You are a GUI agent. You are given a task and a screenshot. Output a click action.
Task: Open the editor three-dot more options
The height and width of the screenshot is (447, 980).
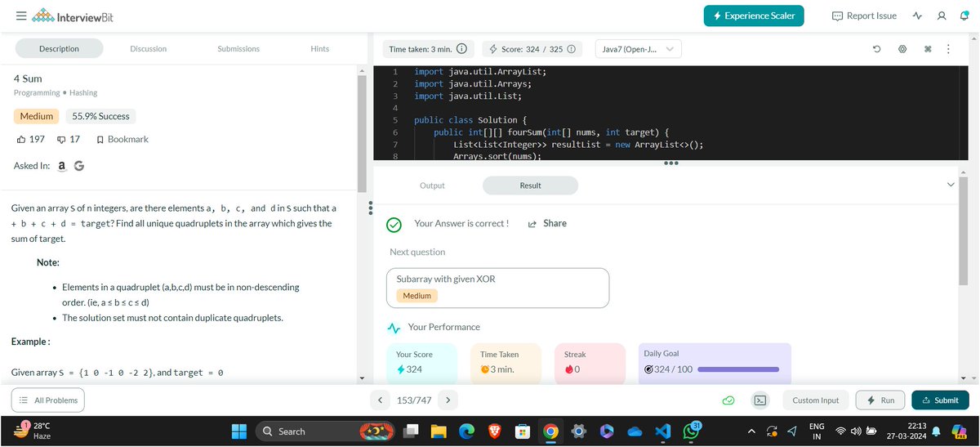coord(948,49)
